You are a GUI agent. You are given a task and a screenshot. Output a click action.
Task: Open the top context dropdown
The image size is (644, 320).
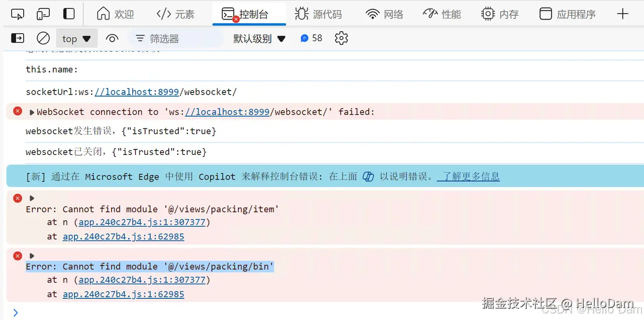[76, 39]
